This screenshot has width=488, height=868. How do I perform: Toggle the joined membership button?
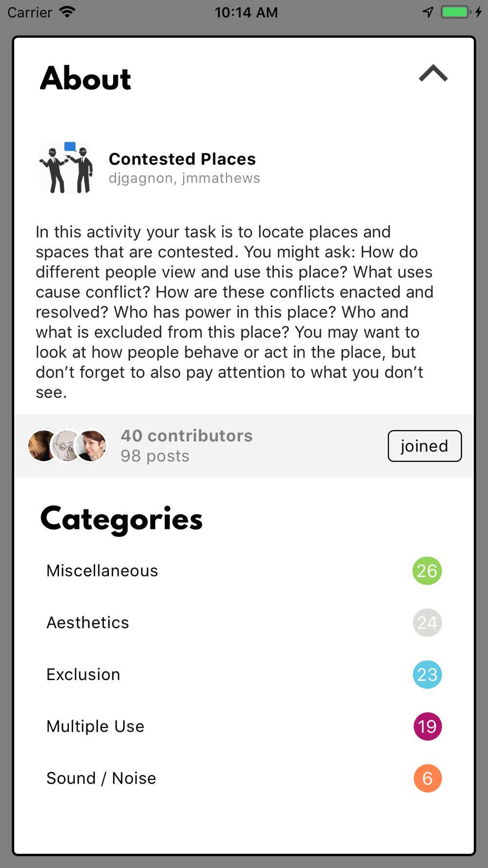(425, 446)
